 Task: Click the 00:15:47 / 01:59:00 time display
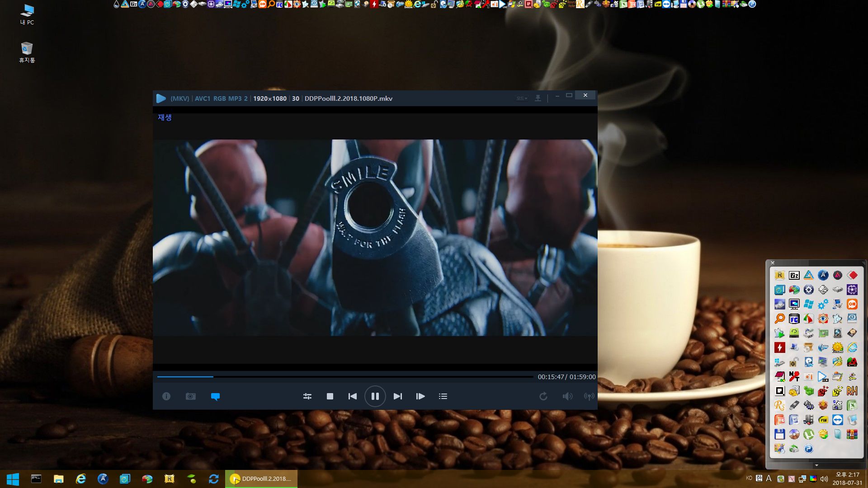566,376
